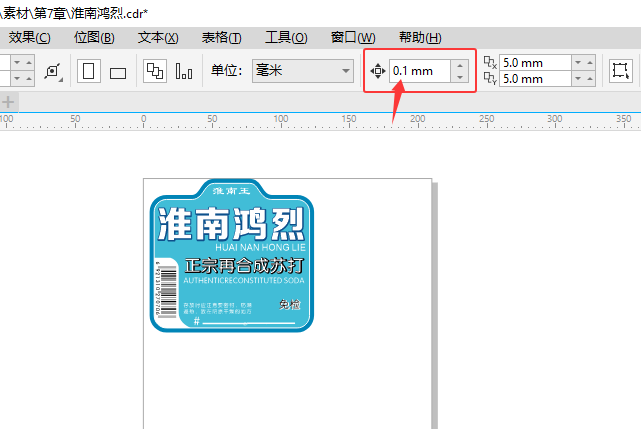Open the 效果(C) menu
The width and height of the screenshot is (641, 429).
(x=29, y=38)
